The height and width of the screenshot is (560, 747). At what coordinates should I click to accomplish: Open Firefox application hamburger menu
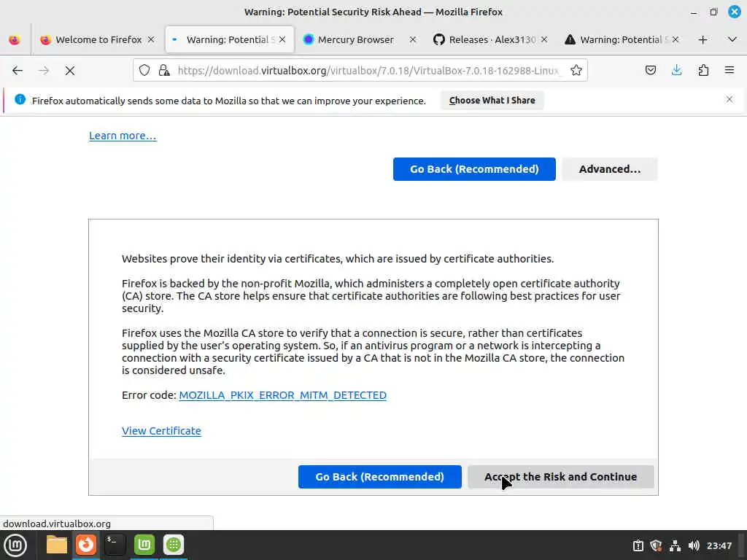tap(729, 71)
